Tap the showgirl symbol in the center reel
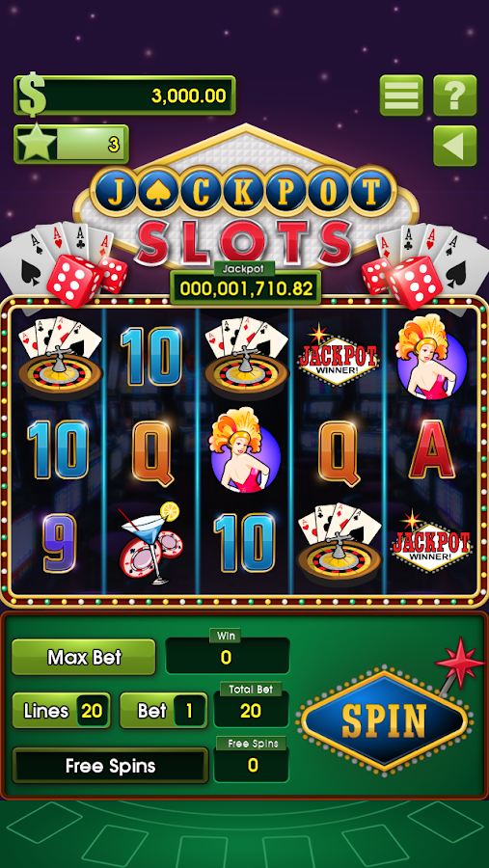Viewport: 489px width, 868px height. click(x=244, y=450)
